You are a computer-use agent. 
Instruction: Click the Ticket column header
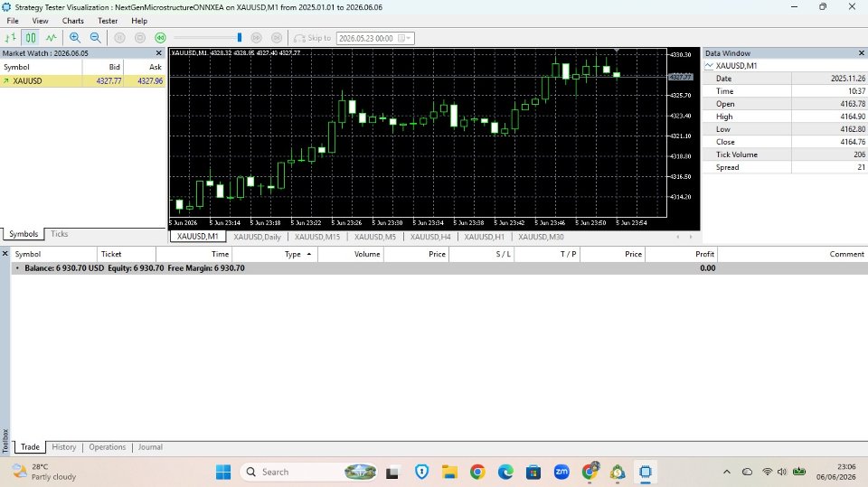point(127,254)
